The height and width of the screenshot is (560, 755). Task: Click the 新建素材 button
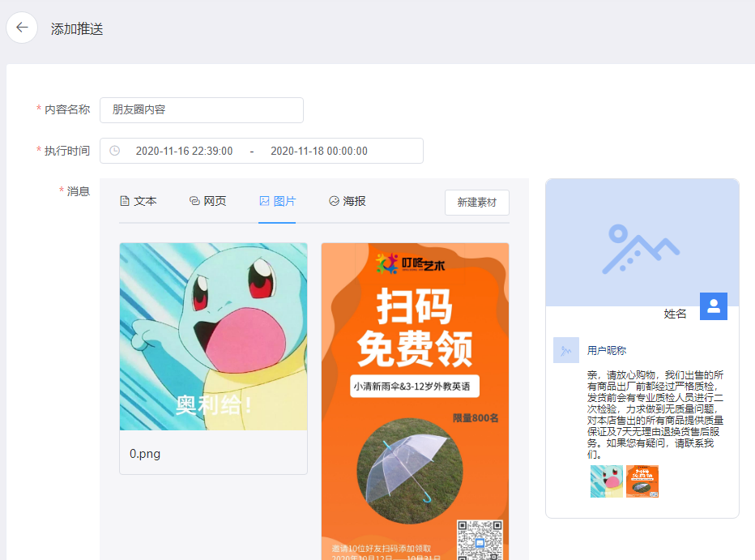[476, 203]
